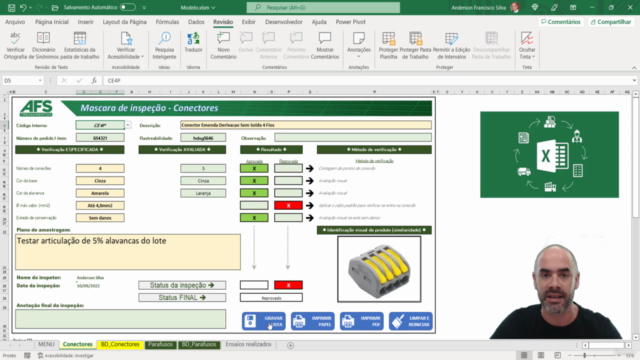Check Reprovado box for Número de conexões
The height and width of the screenshot is (360, 640).
point(289,168)
